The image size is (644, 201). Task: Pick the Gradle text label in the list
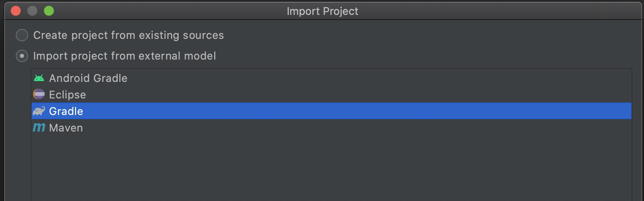point(66,111)
